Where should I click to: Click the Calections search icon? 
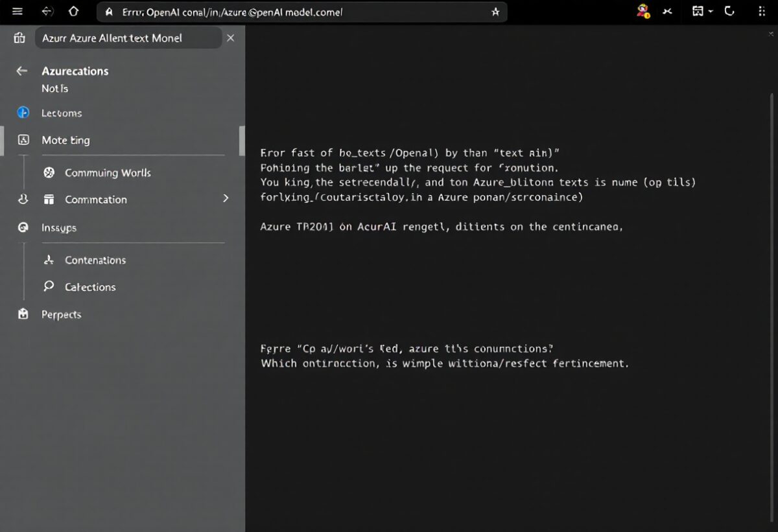49,286
